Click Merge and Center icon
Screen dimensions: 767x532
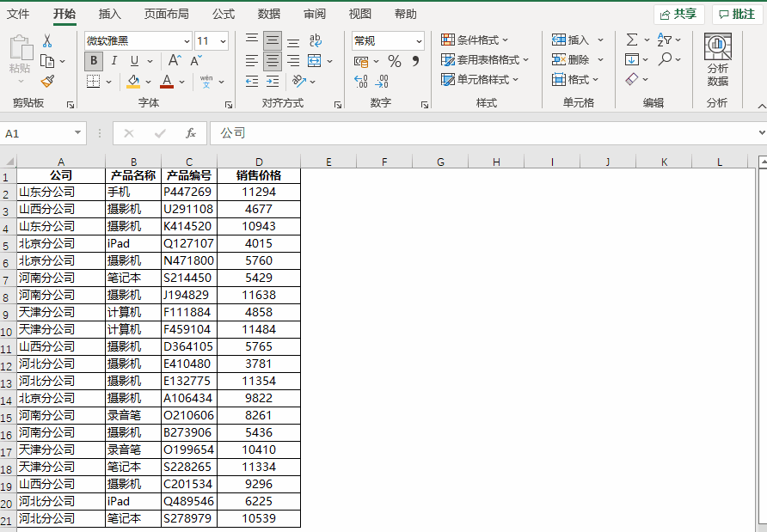(x=314, y=61)
